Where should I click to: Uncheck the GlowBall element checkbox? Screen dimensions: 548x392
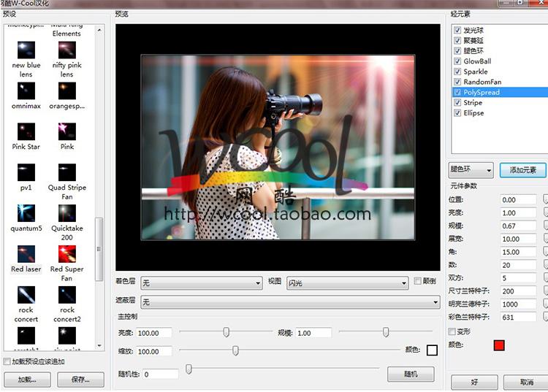coord(457,61)
